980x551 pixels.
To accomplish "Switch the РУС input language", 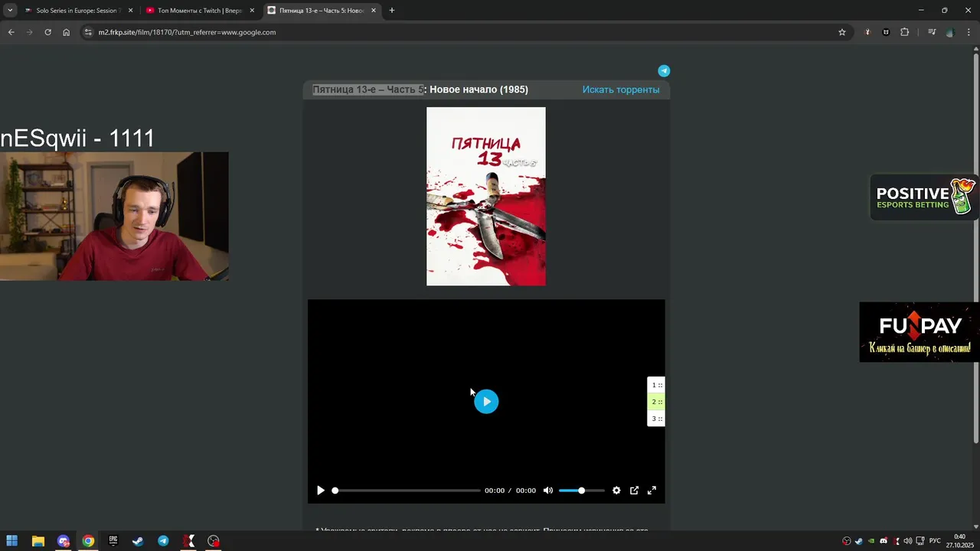I will [x=935, y=541].
